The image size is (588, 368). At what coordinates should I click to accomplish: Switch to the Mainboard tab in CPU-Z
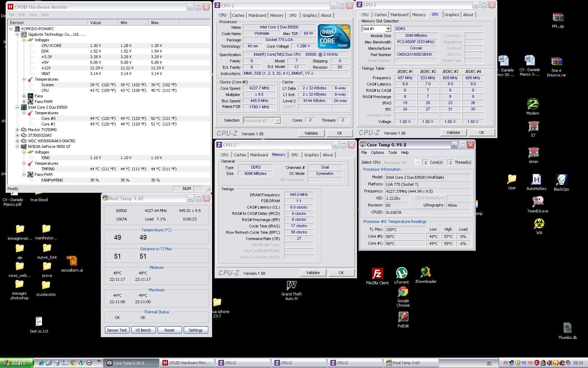point(257,15)
